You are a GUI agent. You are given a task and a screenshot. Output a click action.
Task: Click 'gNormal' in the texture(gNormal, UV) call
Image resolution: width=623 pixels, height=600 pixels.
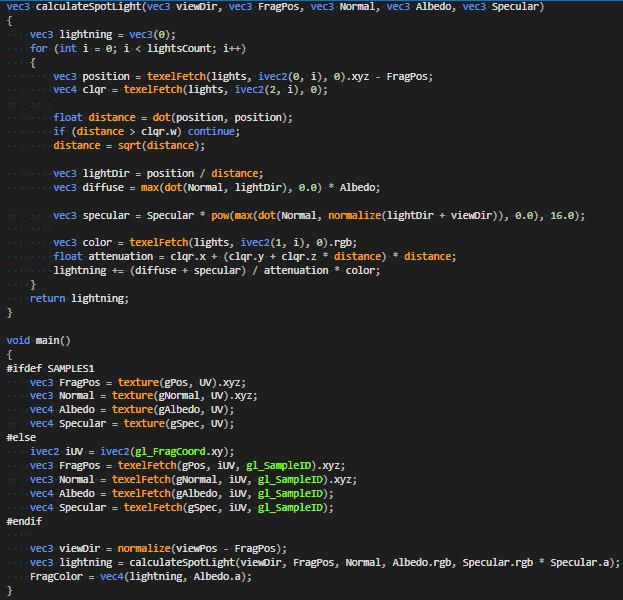179,396
